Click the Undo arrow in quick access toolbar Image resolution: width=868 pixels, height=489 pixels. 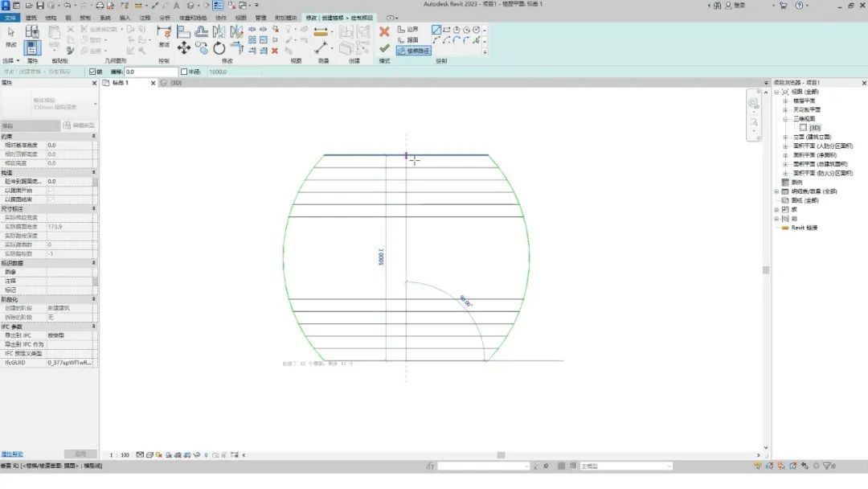pos(68,5)
